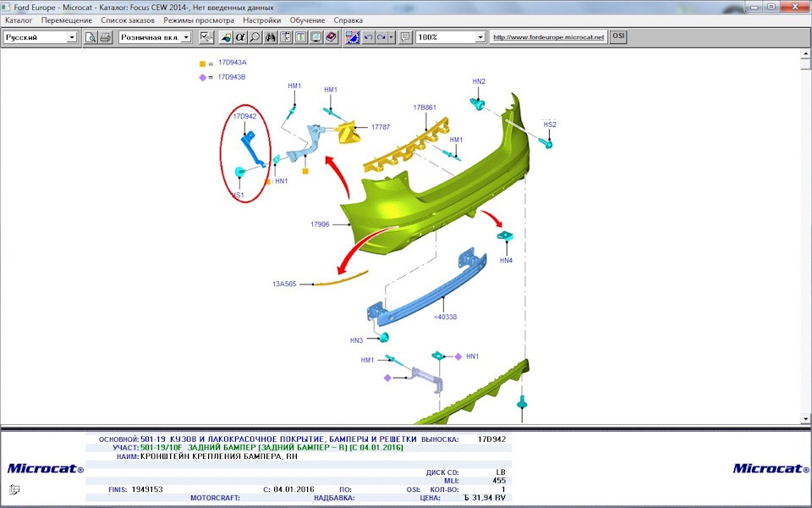Select the 13A565 molding callout

coord(284,284)
